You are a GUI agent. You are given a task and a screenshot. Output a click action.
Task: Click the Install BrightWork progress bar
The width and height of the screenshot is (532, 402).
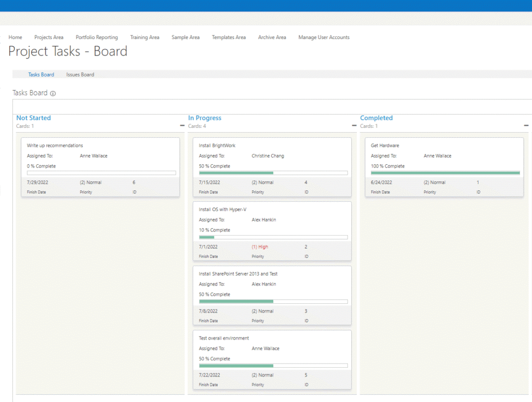tap(273, 173)
